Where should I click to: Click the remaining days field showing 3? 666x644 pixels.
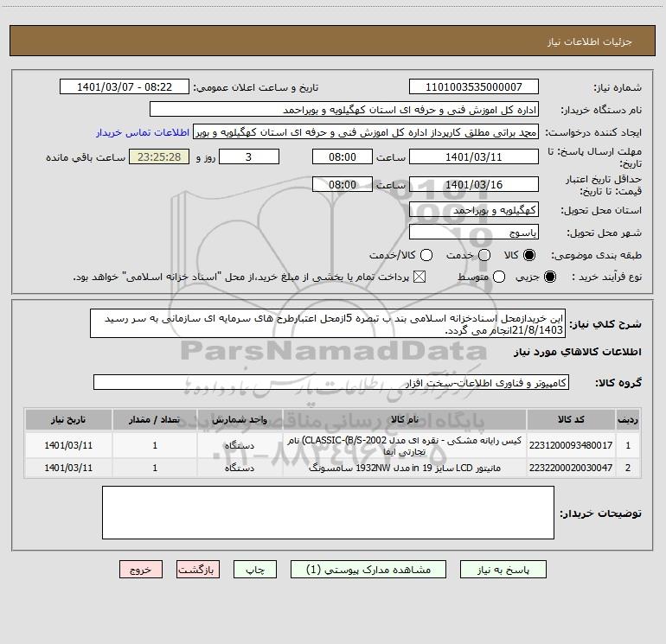pos(249,156)
